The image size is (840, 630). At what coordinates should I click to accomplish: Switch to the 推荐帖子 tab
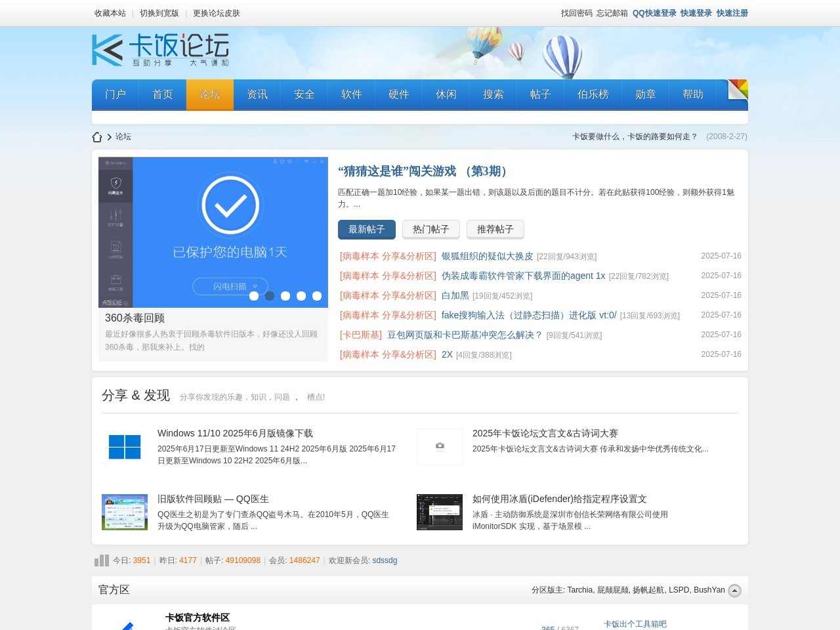click(495, 229)
